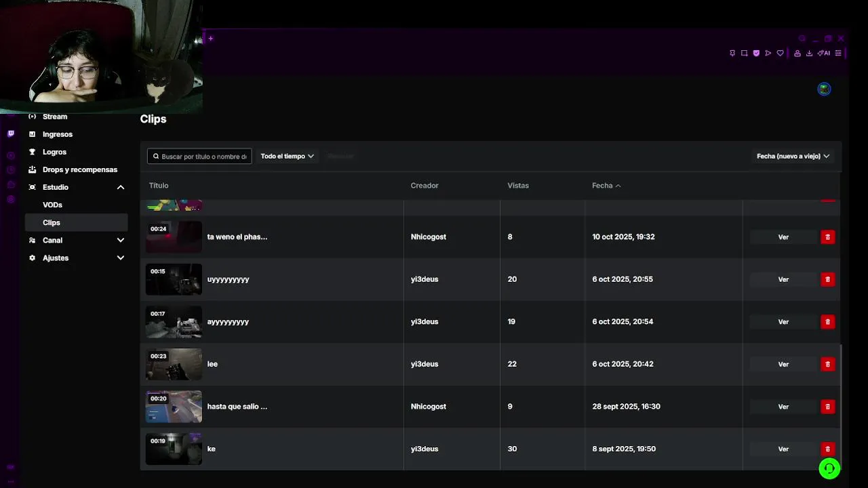Screen dimensions: 868x488
Task: Take a snapshot with the toolbar icon
Action: click(744, 54)
